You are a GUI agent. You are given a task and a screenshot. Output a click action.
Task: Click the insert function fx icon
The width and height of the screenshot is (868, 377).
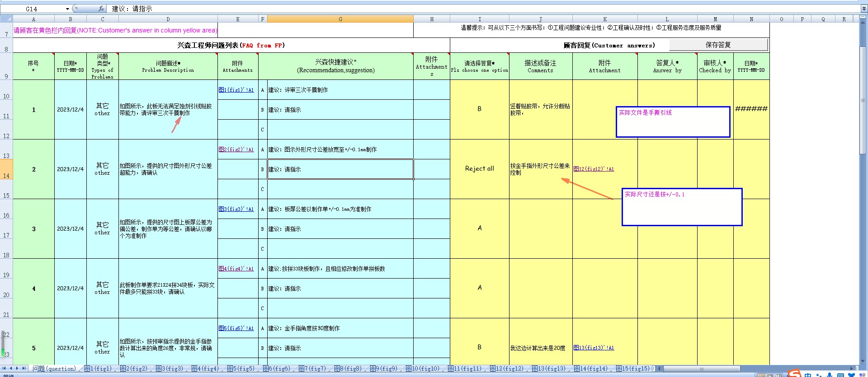click(x=101, y=9)
